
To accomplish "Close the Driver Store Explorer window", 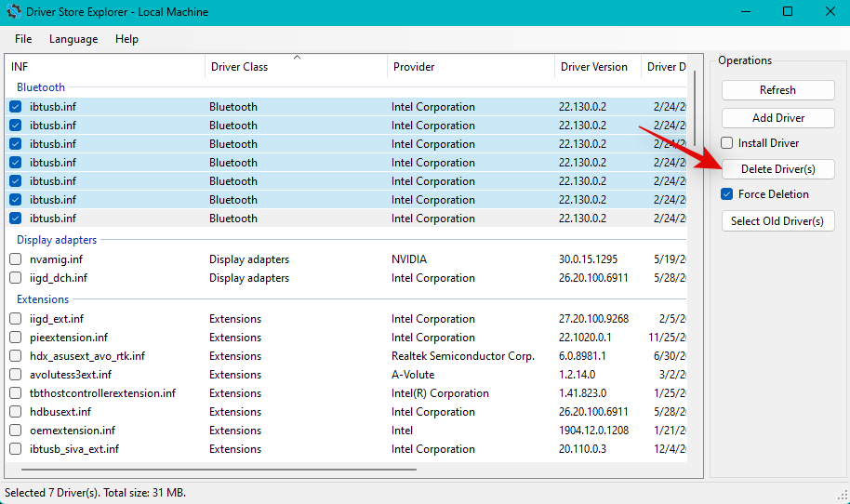I will [x=830, y=11].
